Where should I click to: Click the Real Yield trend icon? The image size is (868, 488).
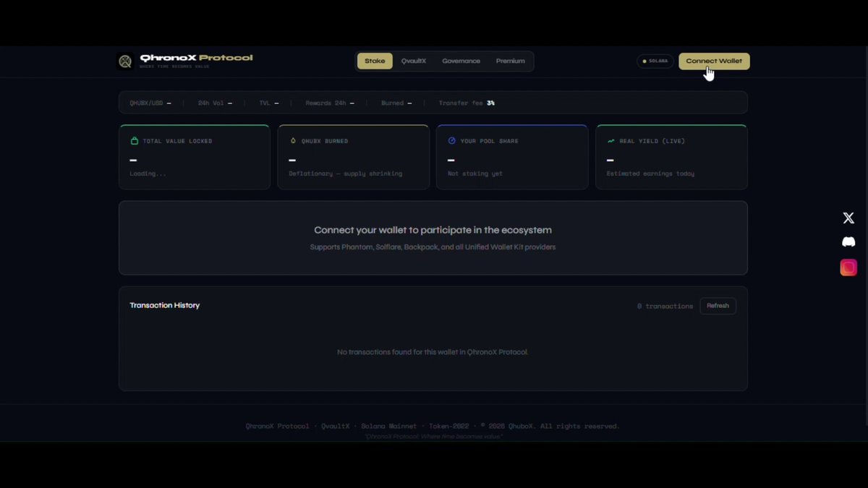pyautogui.click(x=611, y=141)
